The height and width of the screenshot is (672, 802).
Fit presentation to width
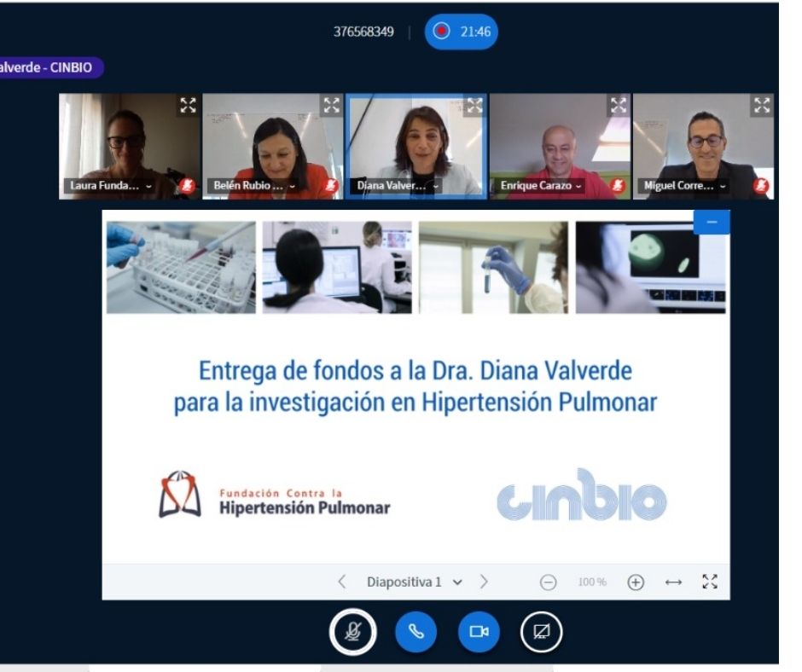pos(673,582)
